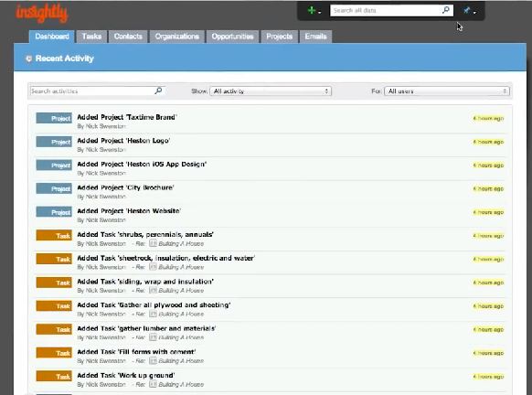Click Task badge for siding, wrap and insulation

tap(54, 282)
